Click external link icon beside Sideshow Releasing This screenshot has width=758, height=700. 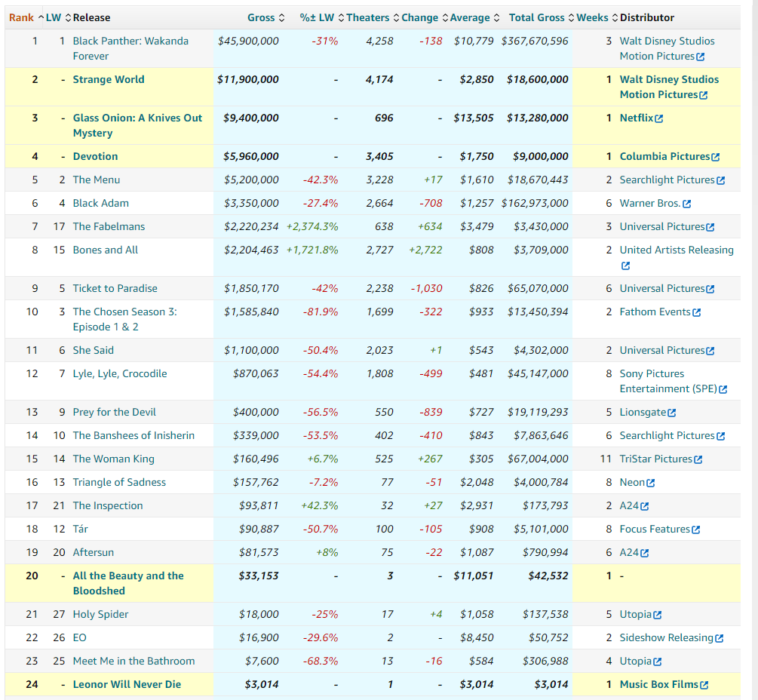[719, 638]
